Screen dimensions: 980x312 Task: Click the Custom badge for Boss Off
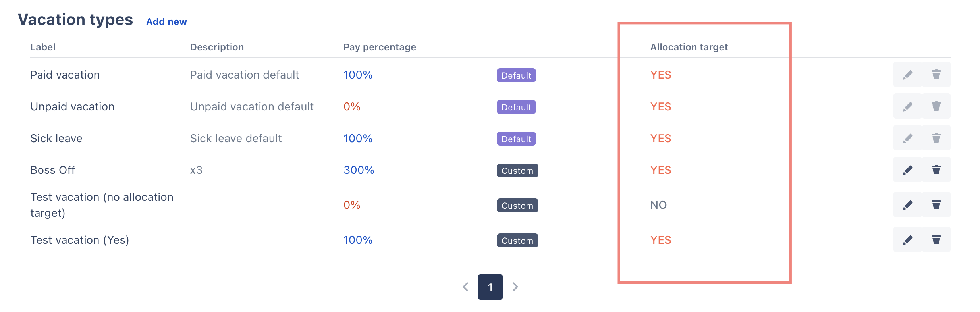517,171
